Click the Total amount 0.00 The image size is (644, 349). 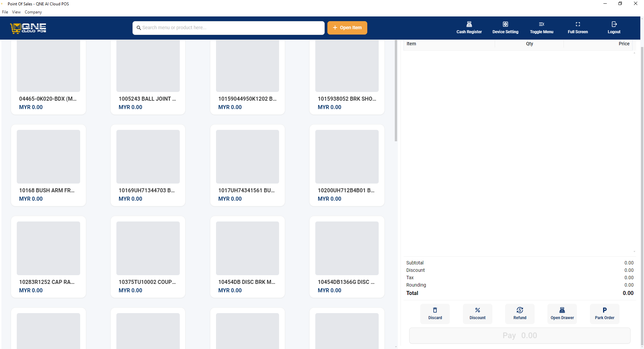click(628, 293)
